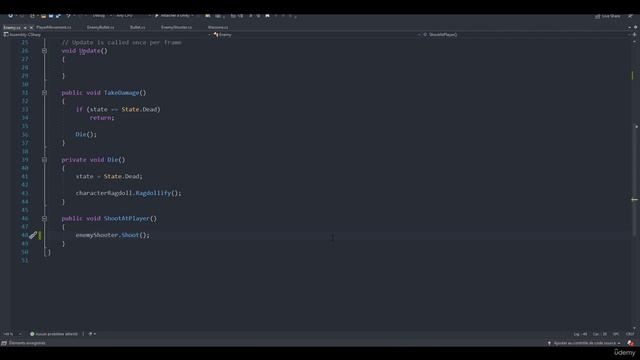Screen dimensions: 640x360
Task: Open the Enemy class navigation dropdown
Action: pos(316,35)
